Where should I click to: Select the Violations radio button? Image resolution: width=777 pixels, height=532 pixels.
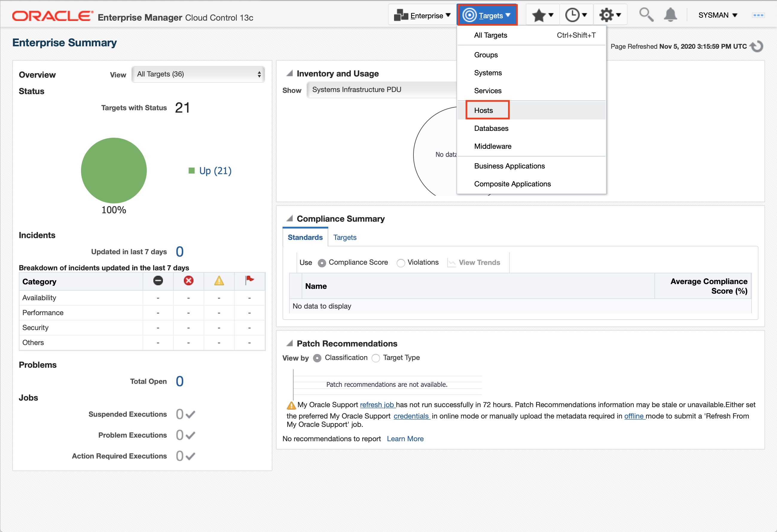coord(401,263)
